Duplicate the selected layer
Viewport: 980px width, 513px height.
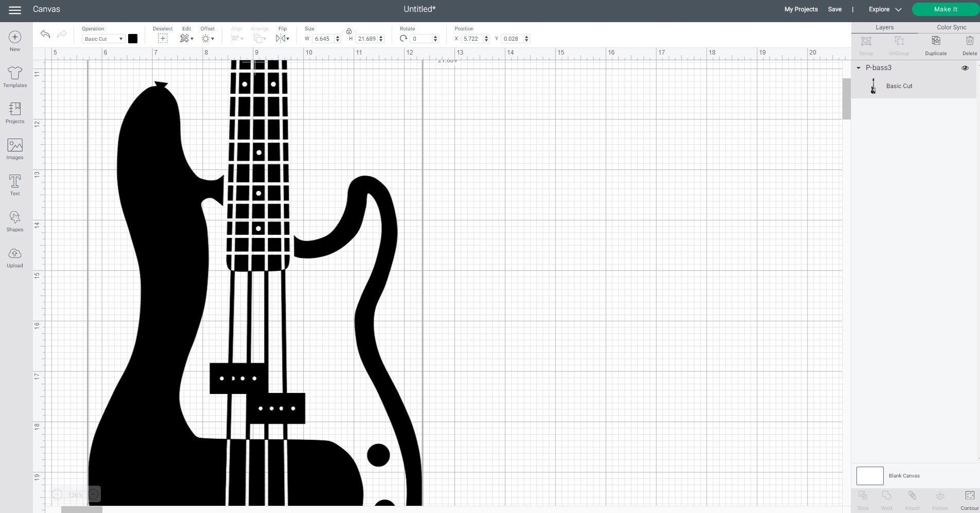tap(935, 44)
